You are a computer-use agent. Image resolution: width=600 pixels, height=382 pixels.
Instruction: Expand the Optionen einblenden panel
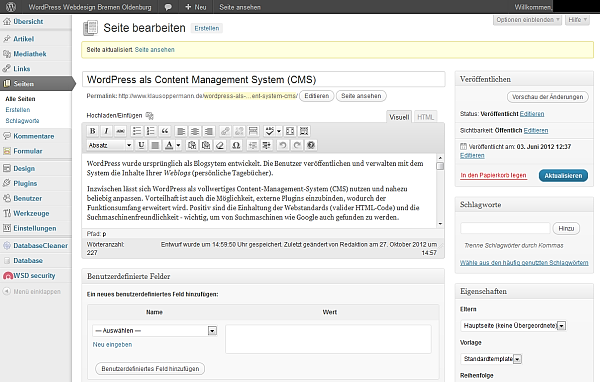click(x=527, y=20)
